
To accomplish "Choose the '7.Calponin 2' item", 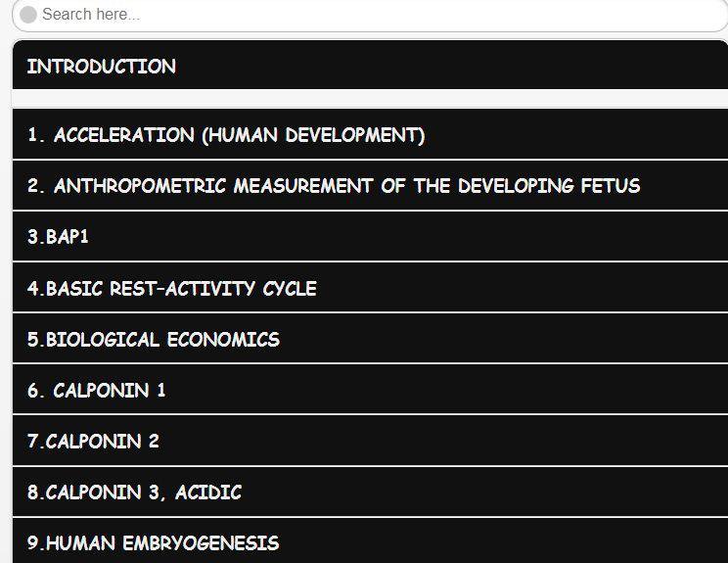I will (x=370, y=441).
